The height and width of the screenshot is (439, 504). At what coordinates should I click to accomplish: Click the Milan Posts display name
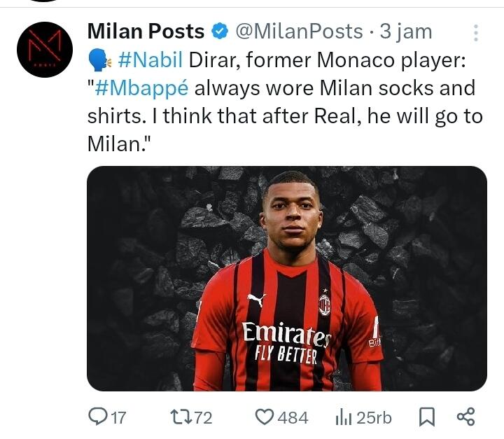146,32
